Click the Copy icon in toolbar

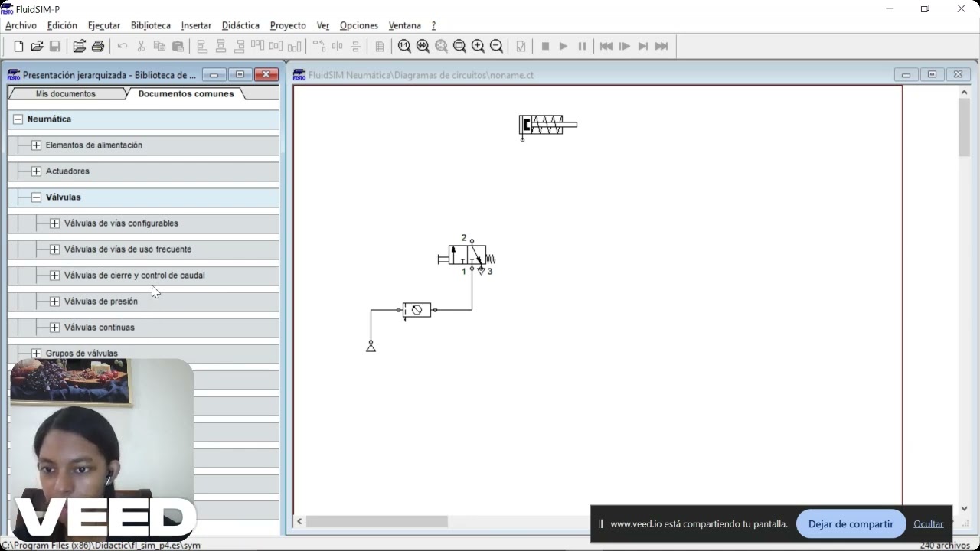click(x=159, y=46)
